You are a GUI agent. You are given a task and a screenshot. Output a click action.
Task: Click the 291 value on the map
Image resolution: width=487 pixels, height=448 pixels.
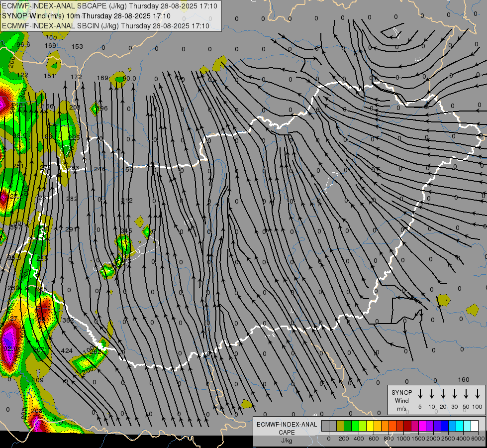click(71, 229)
